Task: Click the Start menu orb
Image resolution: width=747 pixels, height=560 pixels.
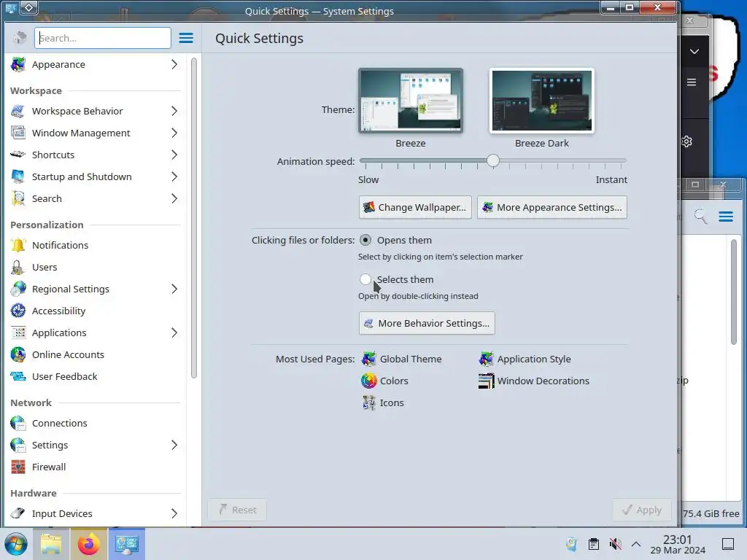Action: tap(16, 544)
